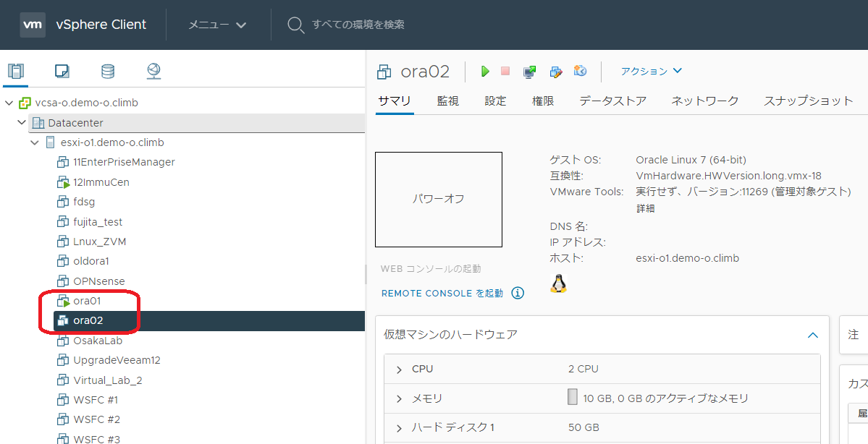This screenshot has height=444, width=868.
Task: Select Datacenter in the inventory tree
Action: click(75, 123)
